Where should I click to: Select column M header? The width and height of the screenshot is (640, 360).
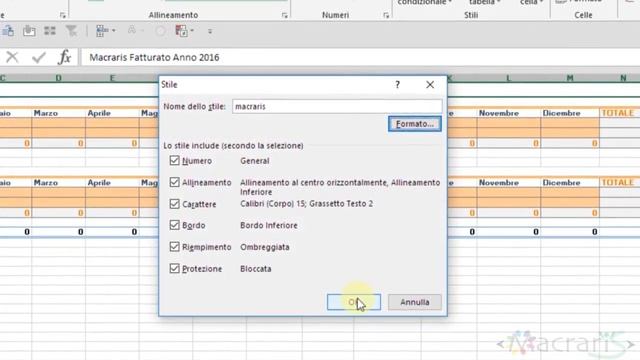coord(570,78)
